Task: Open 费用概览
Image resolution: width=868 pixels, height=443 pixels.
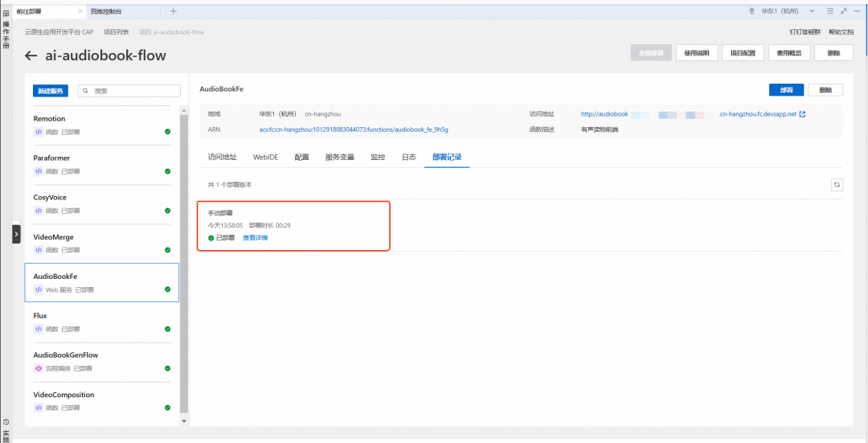Action: (x=789, y=53)
